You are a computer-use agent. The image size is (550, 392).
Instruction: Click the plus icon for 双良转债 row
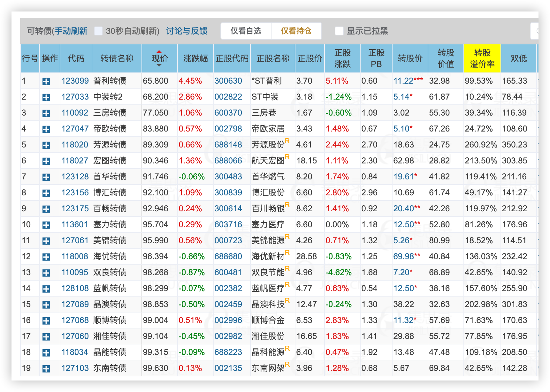pos(46,273)
